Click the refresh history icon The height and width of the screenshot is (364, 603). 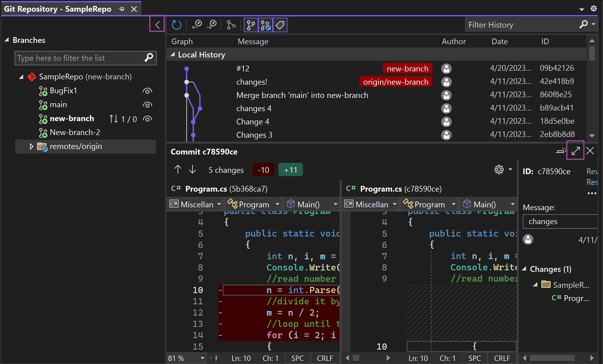tap(176, 25)
